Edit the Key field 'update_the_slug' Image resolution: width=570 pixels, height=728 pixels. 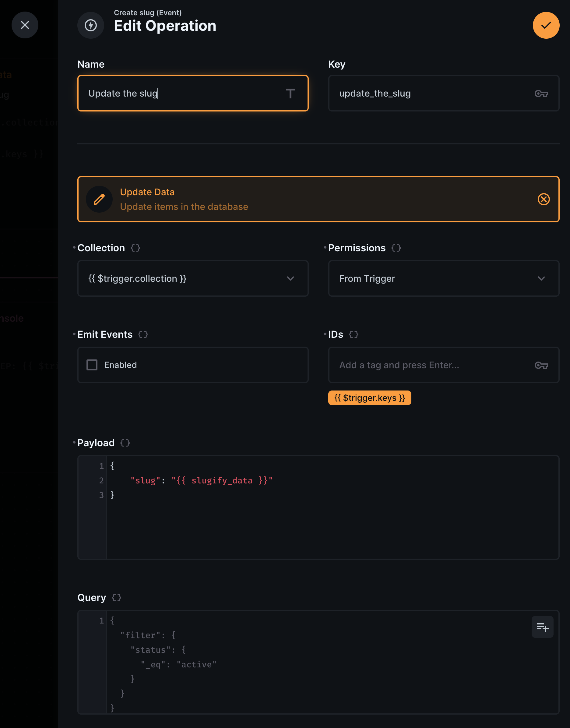(x=444, y=93)
